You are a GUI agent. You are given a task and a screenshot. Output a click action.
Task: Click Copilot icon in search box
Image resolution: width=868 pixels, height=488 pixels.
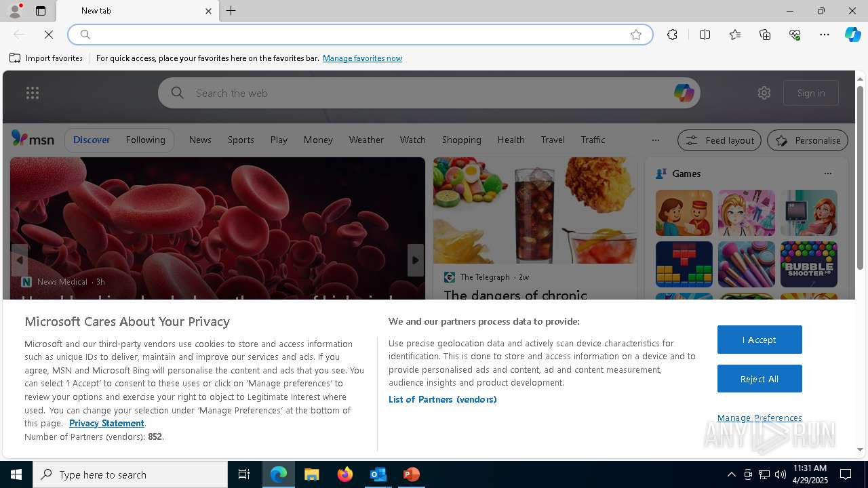[x=684, y=93]
